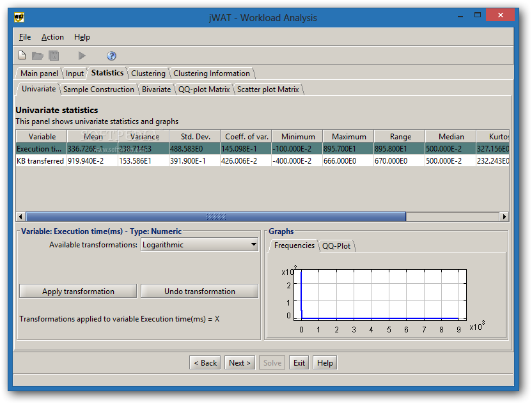Click the bottom Help button
The width and height of the screenshot is (532, 404).
click(x=325, y=363)
